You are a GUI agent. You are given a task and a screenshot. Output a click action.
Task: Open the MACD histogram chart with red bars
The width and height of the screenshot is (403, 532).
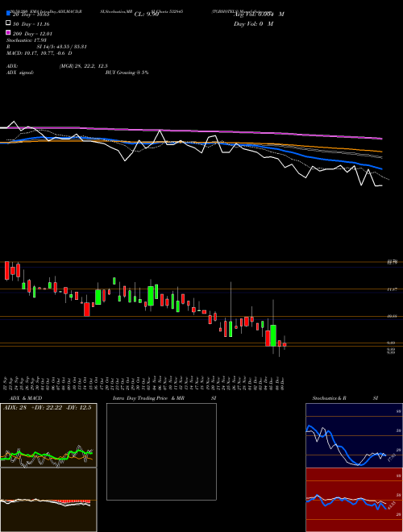(48, 500)
